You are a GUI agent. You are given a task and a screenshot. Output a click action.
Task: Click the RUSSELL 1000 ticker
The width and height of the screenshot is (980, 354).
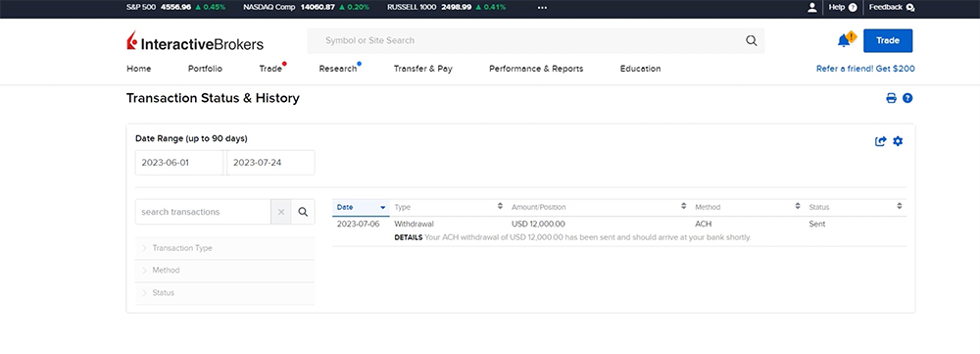(447, 8)
